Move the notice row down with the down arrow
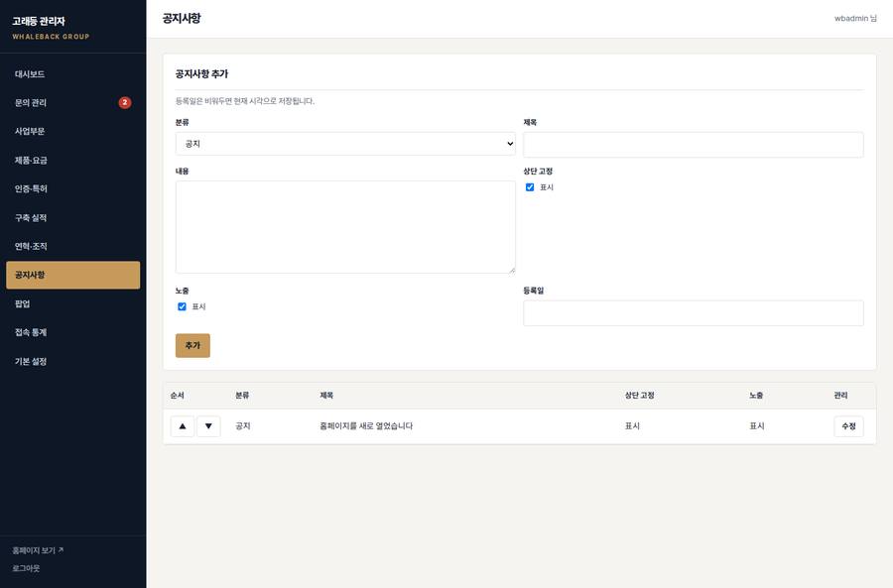Screen dimensions: 893x588 pyautogui.click(x=208, y=425)
